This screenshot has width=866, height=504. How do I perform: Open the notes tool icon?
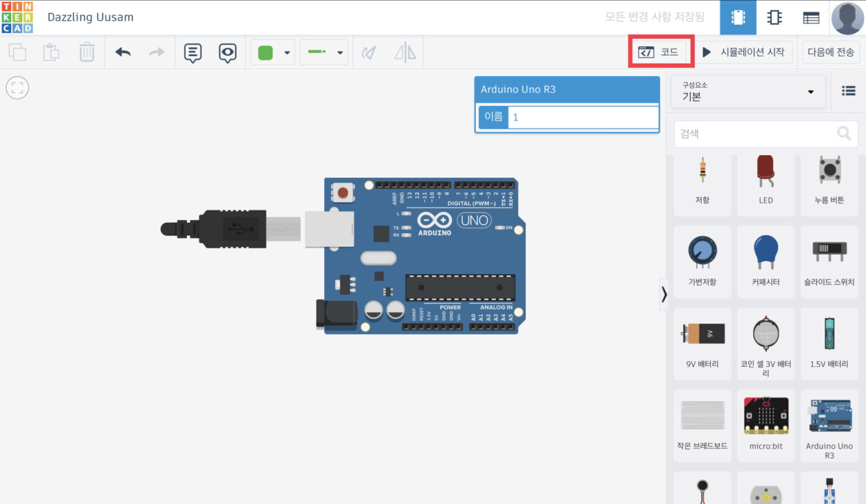(x=193, y=53)
